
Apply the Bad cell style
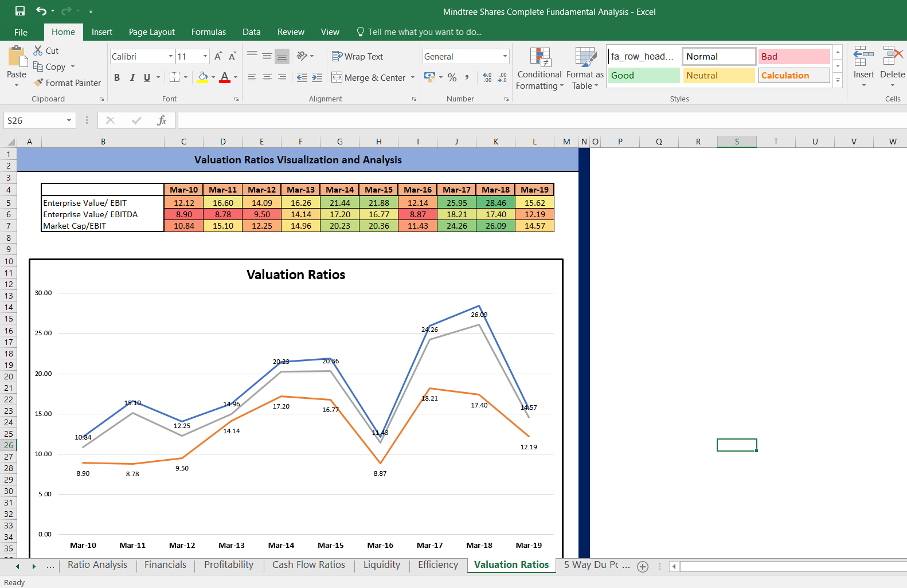(794, 56)
